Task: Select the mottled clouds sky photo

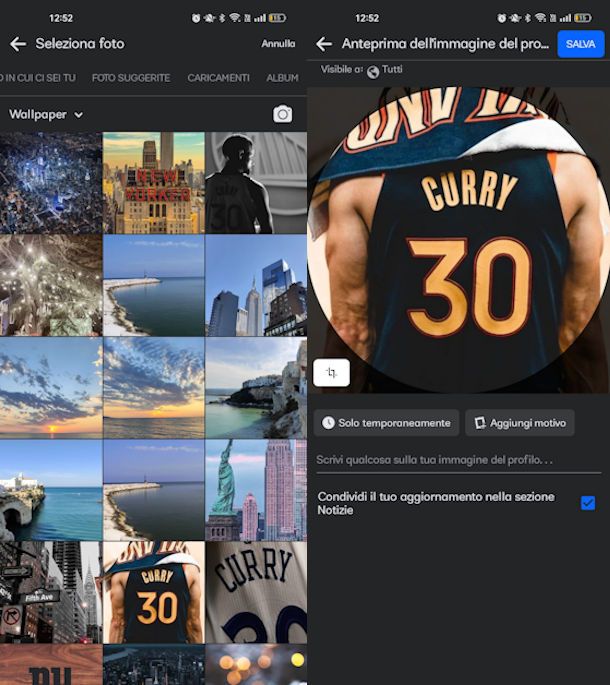Action: pos(153,388)
